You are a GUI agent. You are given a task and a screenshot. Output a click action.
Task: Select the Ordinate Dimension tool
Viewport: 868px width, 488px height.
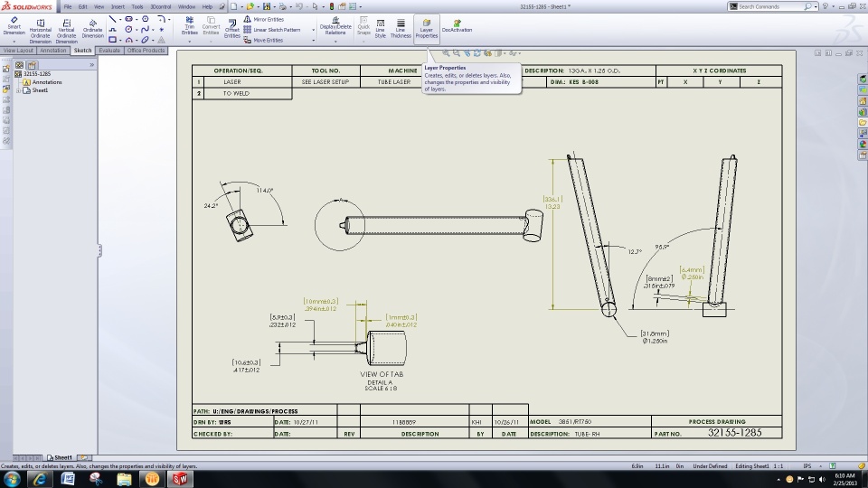92,29
